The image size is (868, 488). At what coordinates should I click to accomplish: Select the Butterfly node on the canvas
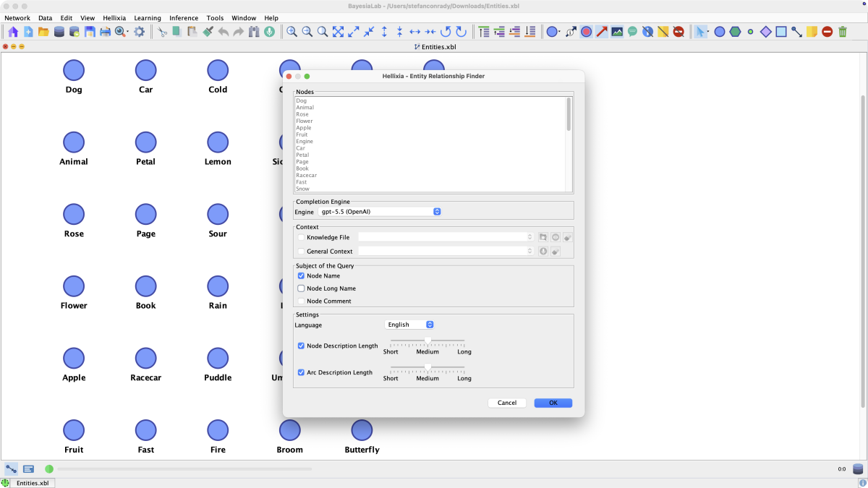point(362,430)
